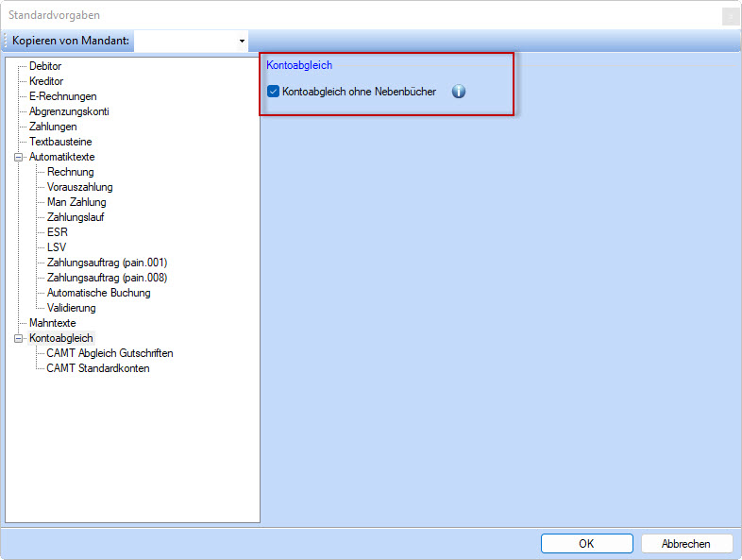The width and height of the screenshot is (742, 560).
Task: Close the Standardvorgaben dialog window
Action: tap(730, 15)
